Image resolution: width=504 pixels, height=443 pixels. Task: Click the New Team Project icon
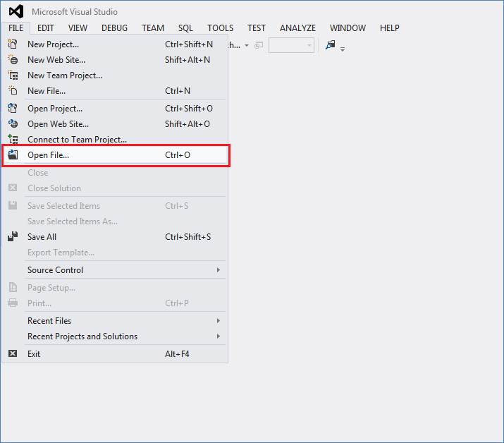click(13, 75)
